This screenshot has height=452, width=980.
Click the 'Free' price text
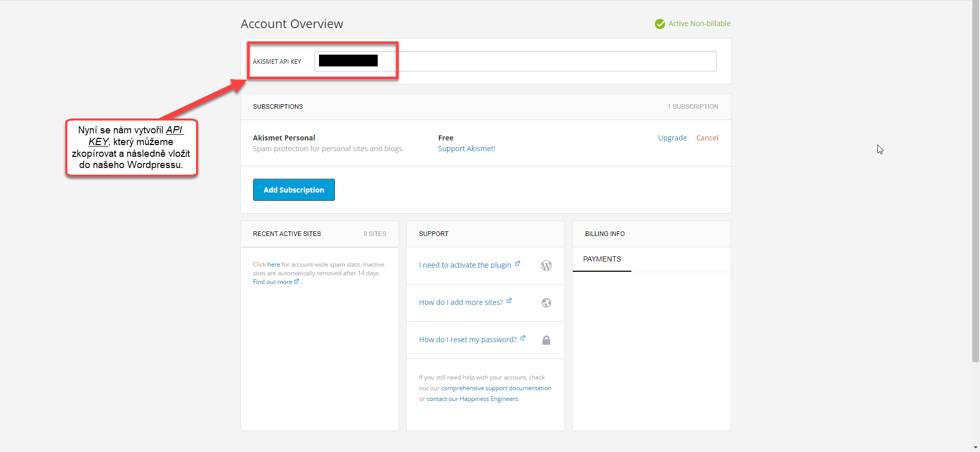click(446, 138)
